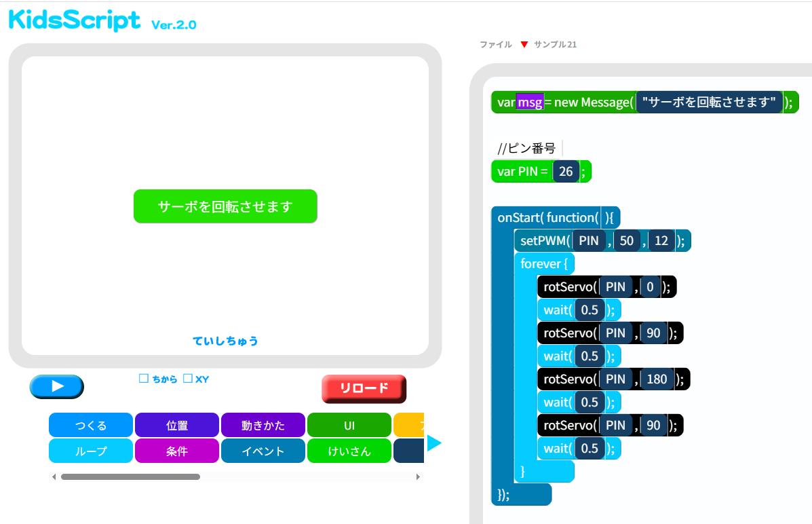The height and width of the screenshot is (524, 812).
Task: Run the program with the blue play button
Action: [56, 387]
